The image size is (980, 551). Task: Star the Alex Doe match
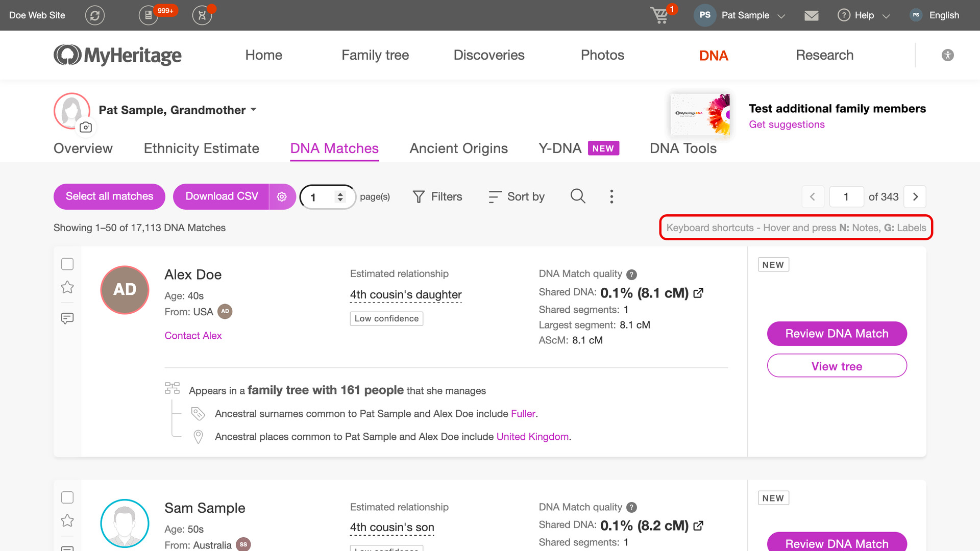(x=67, y=287)
